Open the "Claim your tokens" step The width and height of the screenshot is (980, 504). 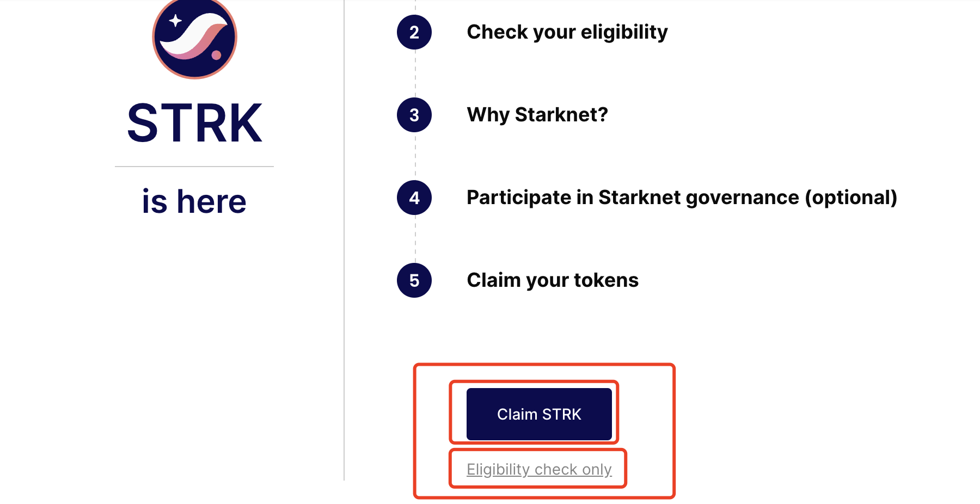[552, 280]
